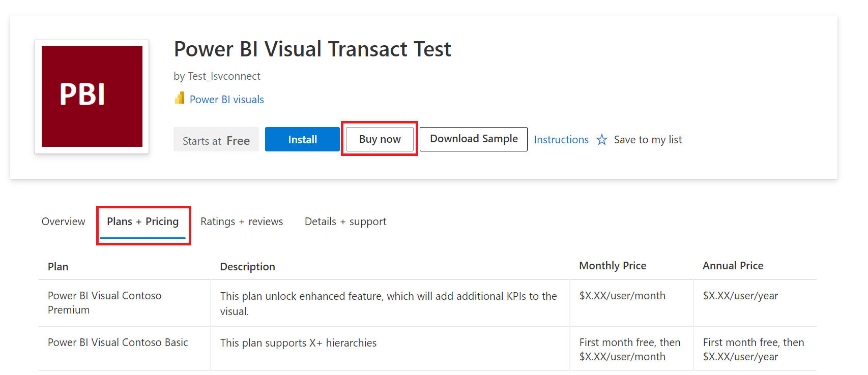Select Power BI Visual Contoso Premium row
This screenshot has height=375, width=868.
(427, 303)
